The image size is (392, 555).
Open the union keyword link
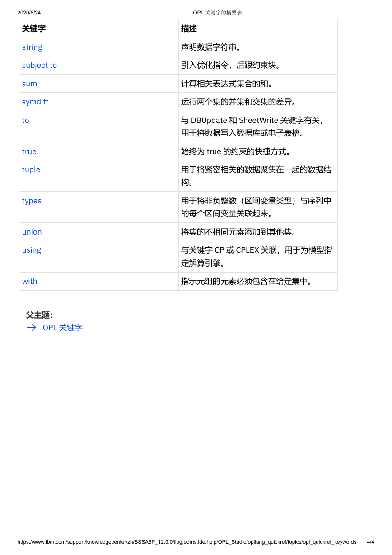click(x=32, y=232)
